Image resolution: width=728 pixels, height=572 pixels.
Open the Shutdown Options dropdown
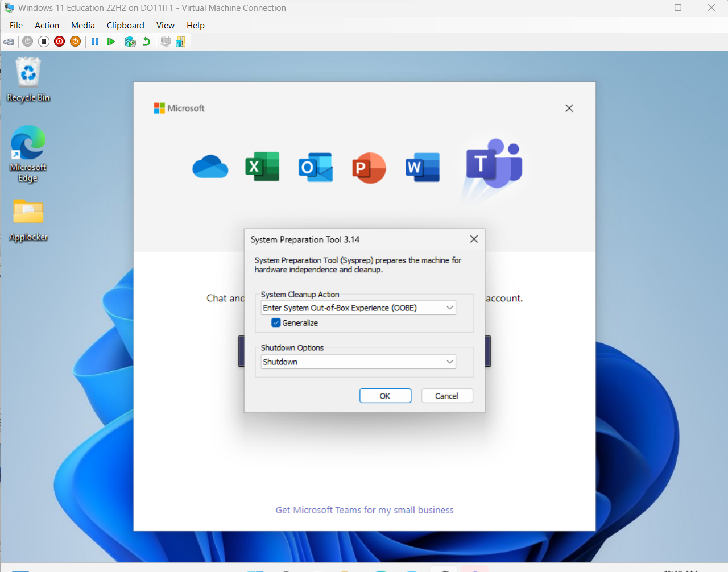[x=358, y=362]
